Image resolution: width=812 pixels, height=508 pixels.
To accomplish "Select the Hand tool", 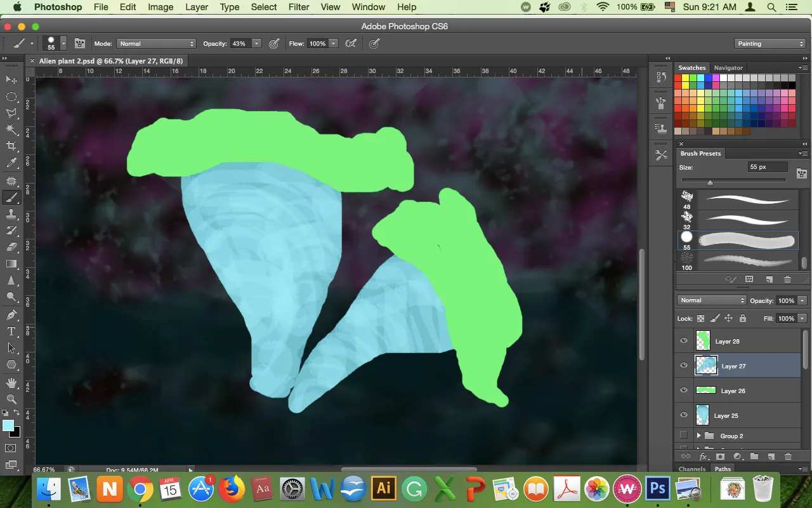I will pos(11,383).
